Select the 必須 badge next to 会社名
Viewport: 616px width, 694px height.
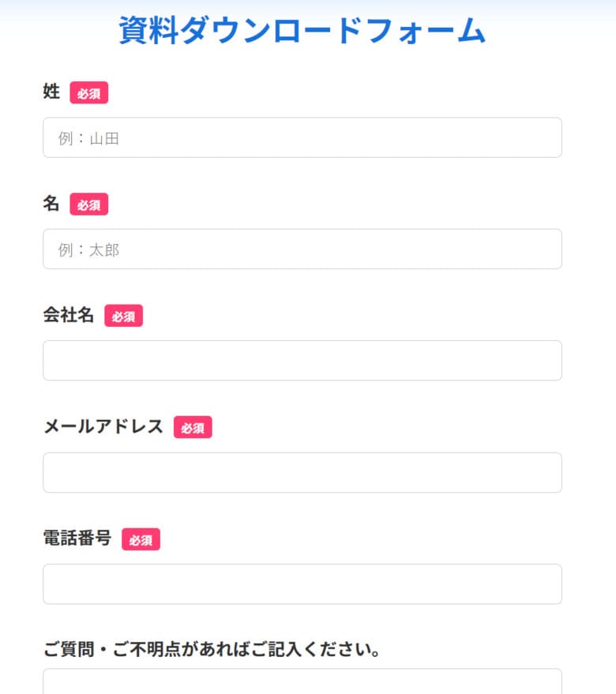[123, 316]
